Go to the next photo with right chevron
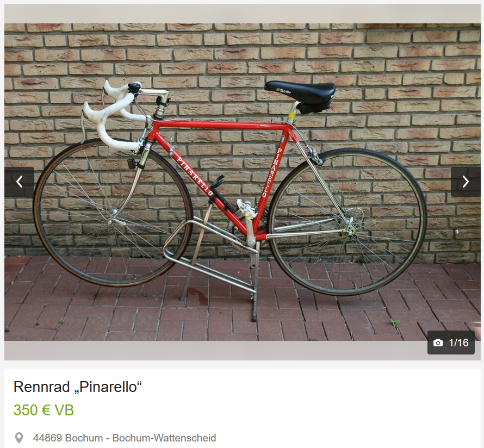This screenshot has height=448, width=484. [x=466, y=182]
